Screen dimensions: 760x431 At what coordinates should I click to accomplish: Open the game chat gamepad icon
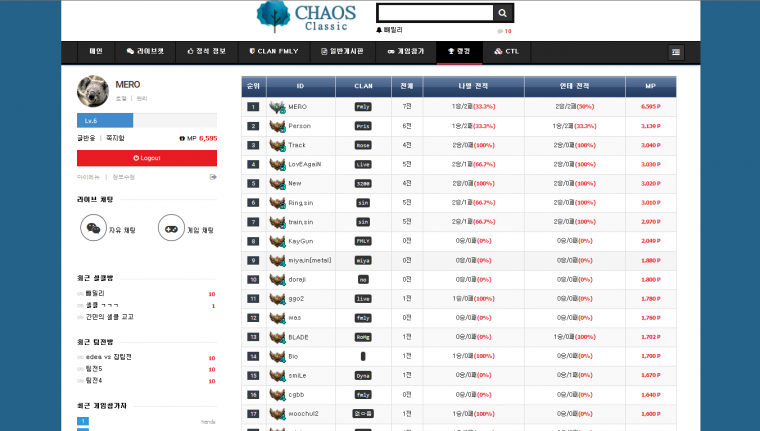tap(171, 228)
